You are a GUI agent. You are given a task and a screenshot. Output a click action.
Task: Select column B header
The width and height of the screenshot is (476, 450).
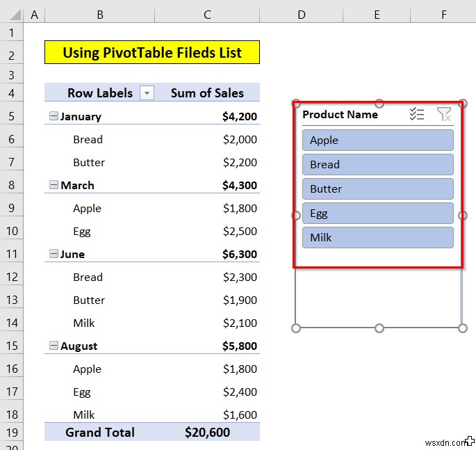click(x=100, y=15)
